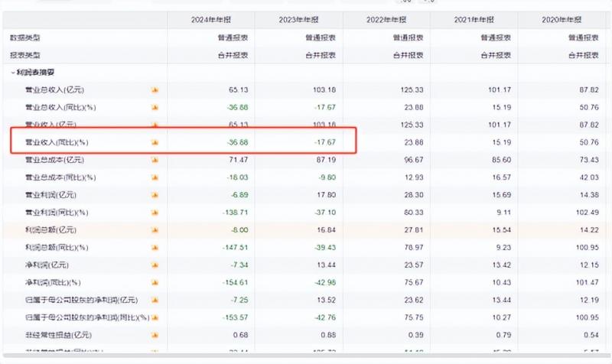Click value -6.89 in 营业利润(亿元) row
612x364 pixels.
(239, 195)
